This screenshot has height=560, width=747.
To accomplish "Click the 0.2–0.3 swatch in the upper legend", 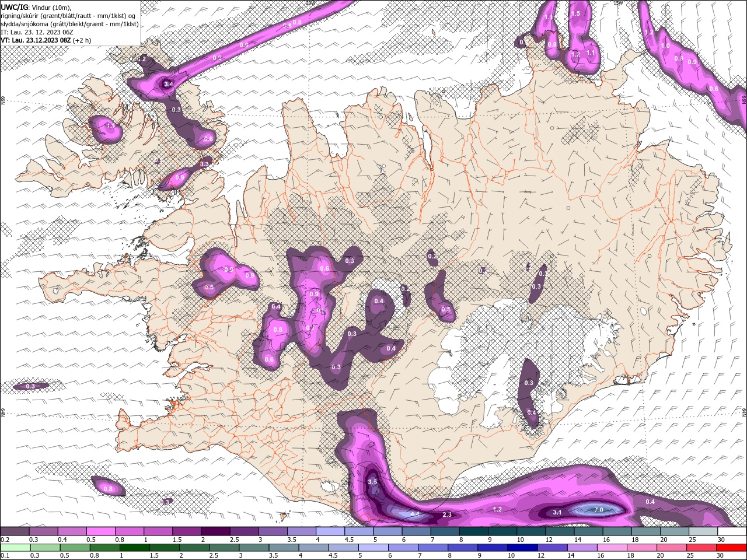I will click(x=15, y=531).
